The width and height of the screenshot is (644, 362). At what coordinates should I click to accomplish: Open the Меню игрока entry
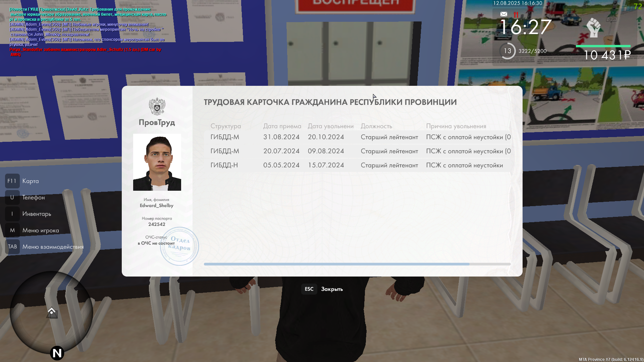41,230
